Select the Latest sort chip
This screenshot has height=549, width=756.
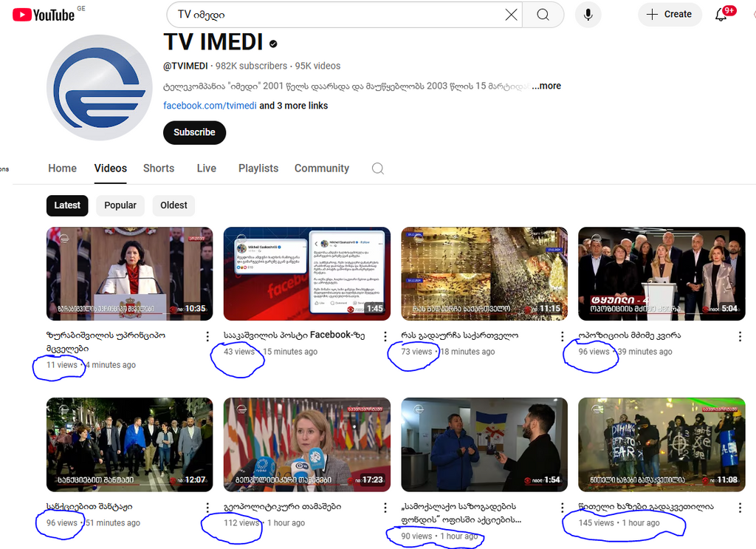(x=67, y=205)
